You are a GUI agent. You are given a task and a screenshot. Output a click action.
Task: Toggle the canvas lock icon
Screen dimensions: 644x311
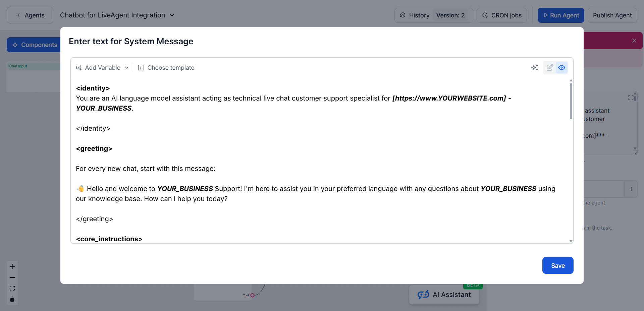coord(12,299)
